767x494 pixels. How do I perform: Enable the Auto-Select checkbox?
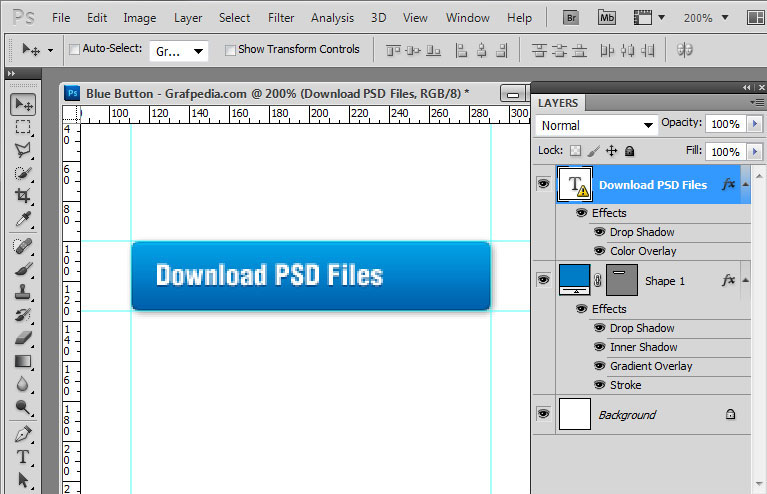click(x=74, y=49)
